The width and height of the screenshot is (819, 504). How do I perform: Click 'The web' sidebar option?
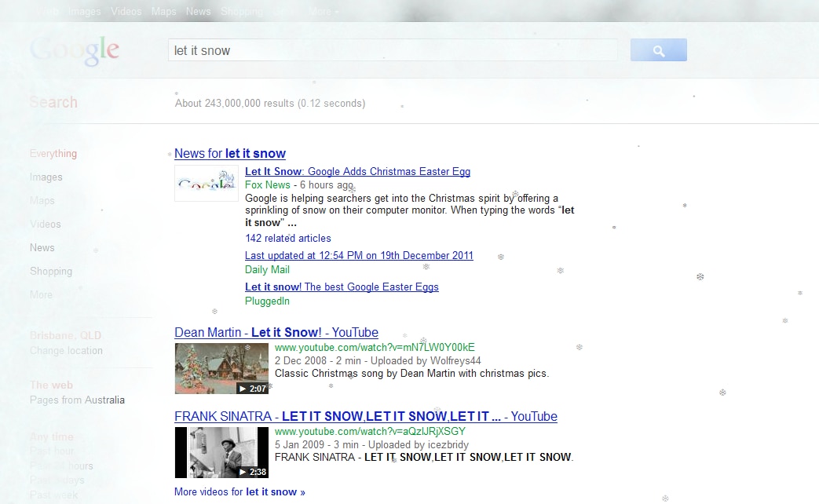(51, 385)
